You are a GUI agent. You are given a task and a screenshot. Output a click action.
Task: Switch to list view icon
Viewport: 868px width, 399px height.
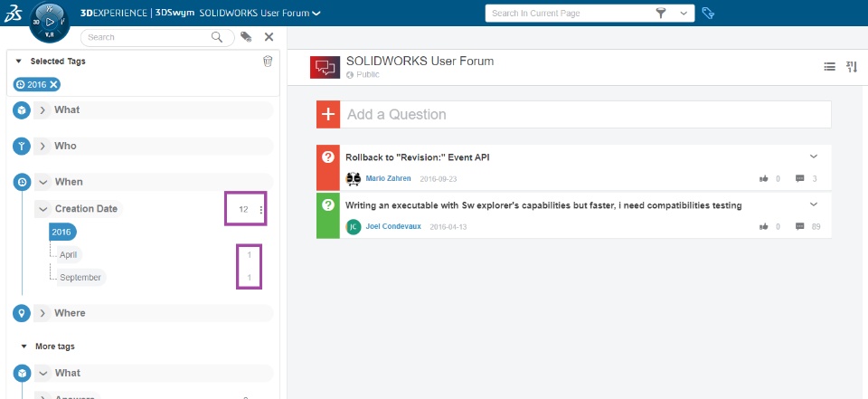click(x=829, y=66)
